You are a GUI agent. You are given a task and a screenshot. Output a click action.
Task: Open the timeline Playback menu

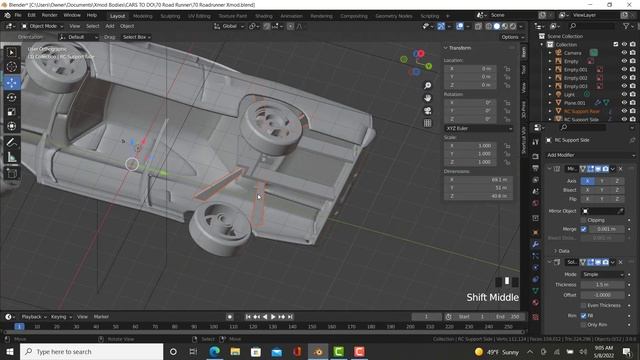(33, 317)
